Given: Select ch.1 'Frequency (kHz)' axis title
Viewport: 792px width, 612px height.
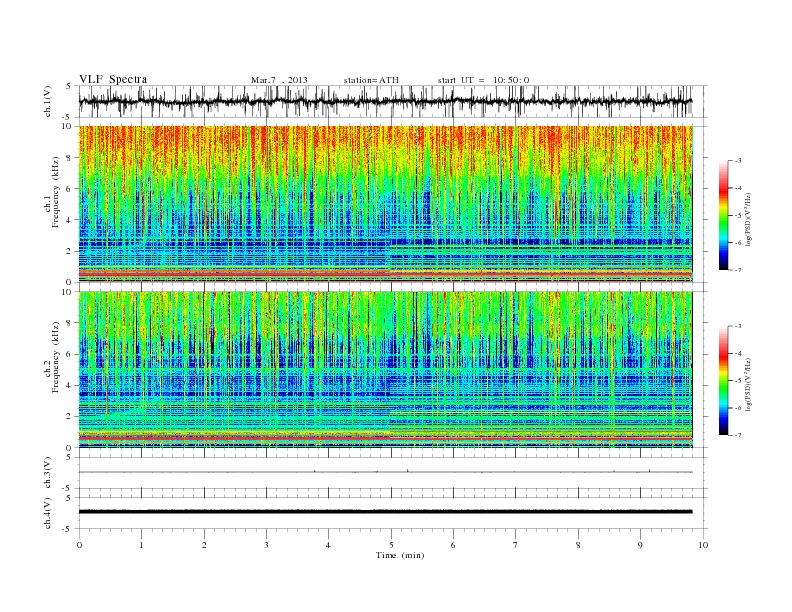Looking at the screenshot, I should (55, 192).
